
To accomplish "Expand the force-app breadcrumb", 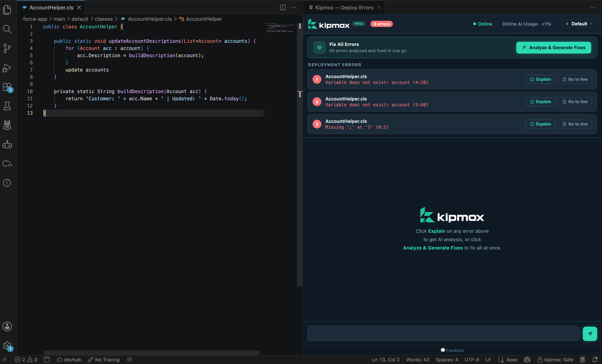I will point(35,19).
